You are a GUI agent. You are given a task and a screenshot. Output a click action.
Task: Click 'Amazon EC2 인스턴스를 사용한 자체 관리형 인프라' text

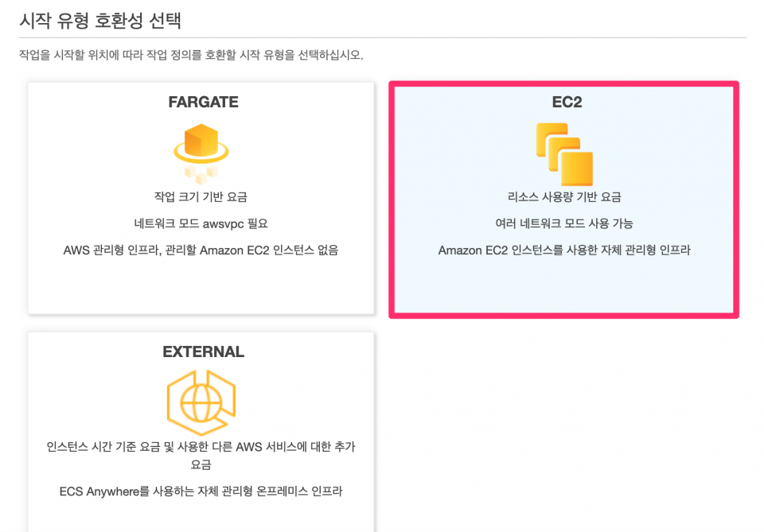pos(564,250)
